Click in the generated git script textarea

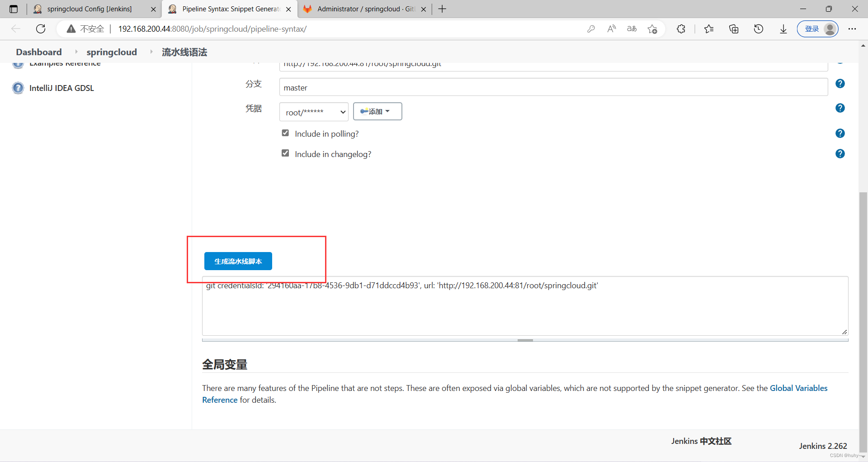525,306
